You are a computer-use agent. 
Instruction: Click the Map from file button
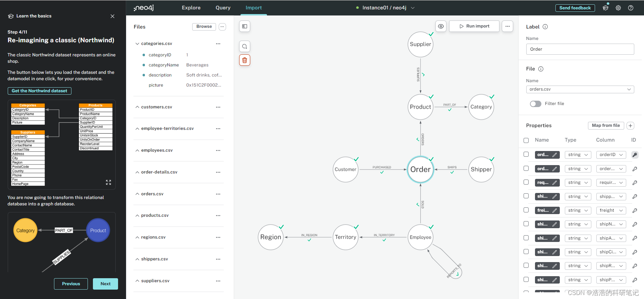coord(606,126)
